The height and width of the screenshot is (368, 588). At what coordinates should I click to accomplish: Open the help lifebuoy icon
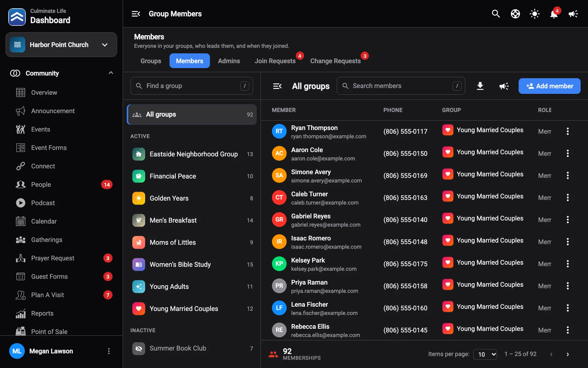515,14
